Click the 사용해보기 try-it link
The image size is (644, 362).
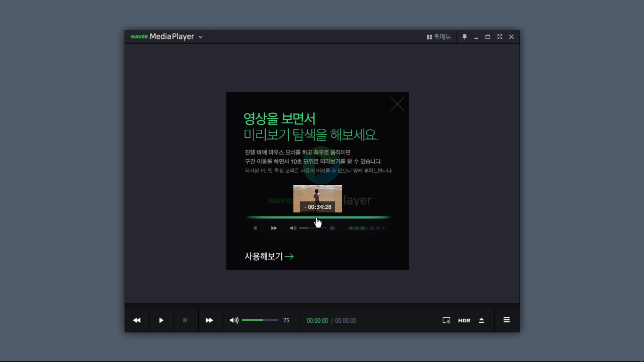click(x=269, y=256)
